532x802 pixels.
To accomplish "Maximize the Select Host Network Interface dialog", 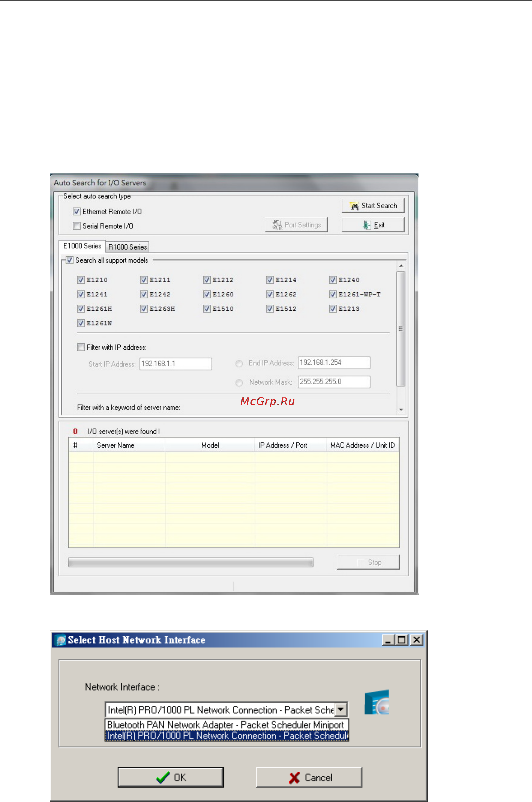I will coord(402,640).
